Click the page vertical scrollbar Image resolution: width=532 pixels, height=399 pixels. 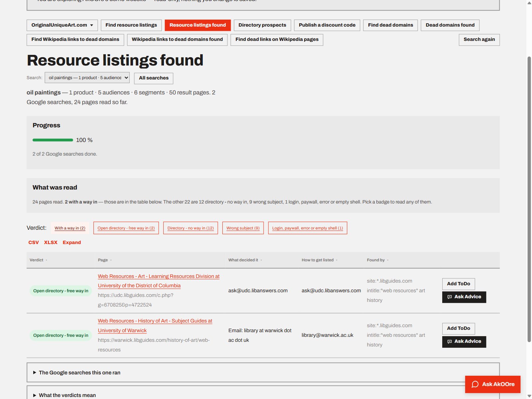tap(529, 199)
